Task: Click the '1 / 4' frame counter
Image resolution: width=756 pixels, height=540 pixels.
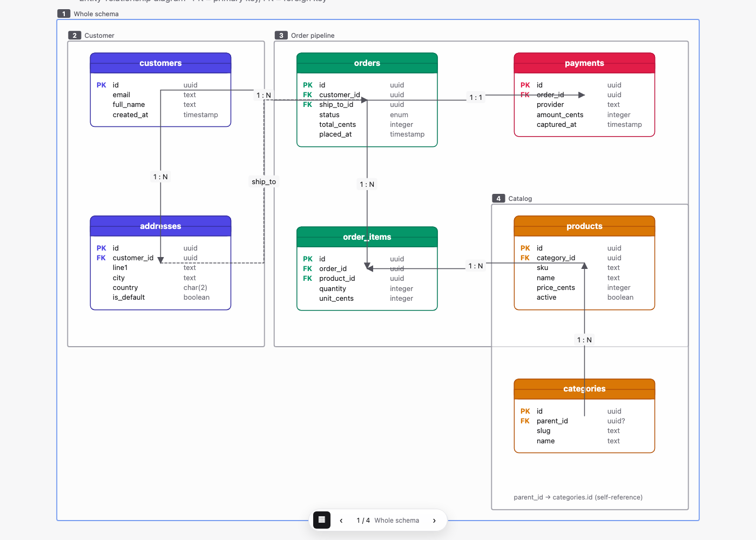Action: click(363, 521)
